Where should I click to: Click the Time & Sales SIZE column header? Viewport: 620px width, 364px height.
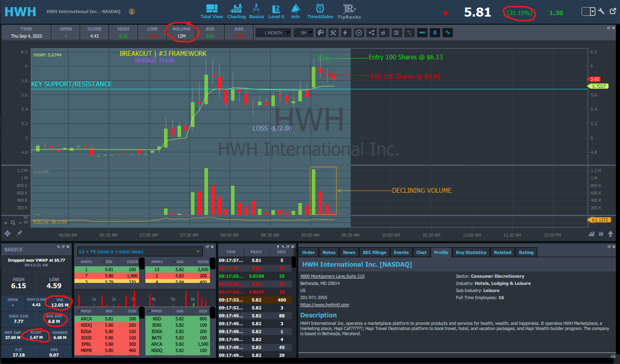click(281, 252)
